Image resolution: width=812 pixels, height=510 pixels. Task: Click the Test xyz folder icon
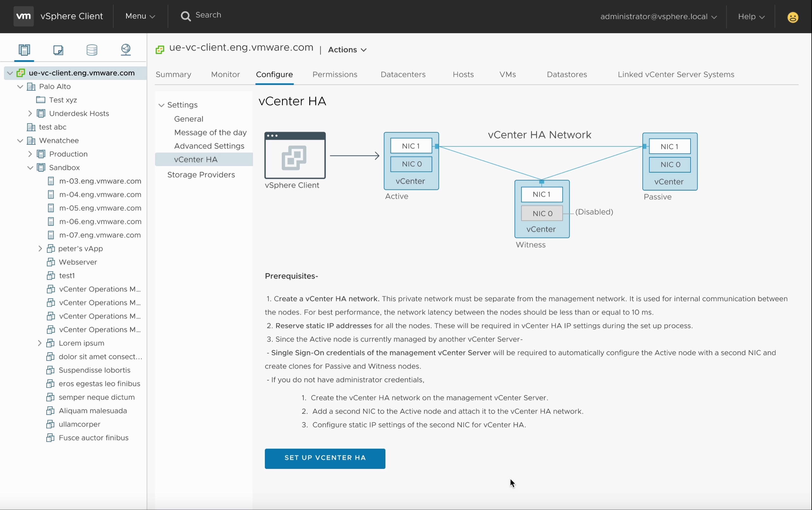coord(41,100)
